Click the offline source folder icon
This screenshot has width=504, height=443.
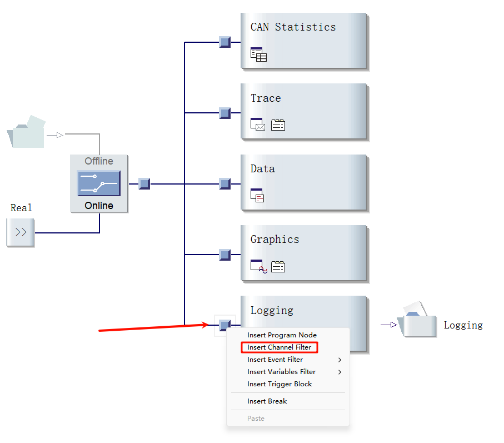[26, 132]
